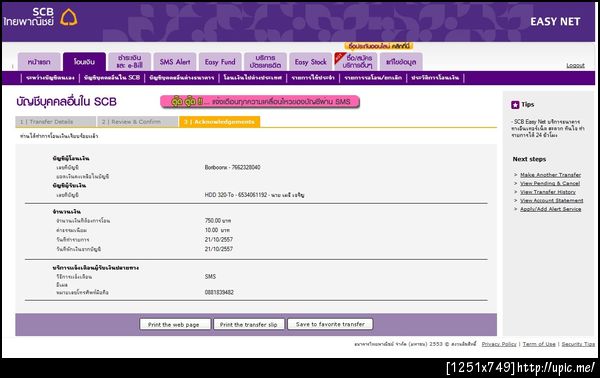Click the SMS notification method value
Viewport: 600px width, 378px height.
coord(210,276)
